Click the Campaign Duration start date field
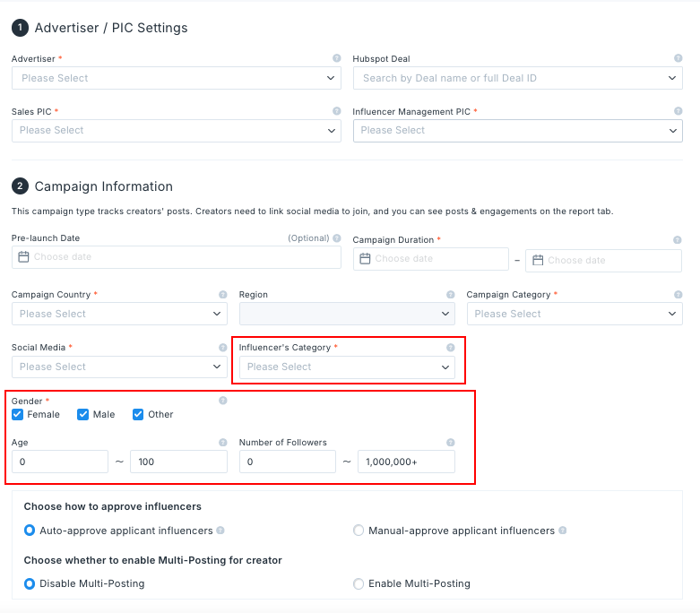Image resolution: width=700 pixels, height=613 pixels. click(x=431, y=259)
